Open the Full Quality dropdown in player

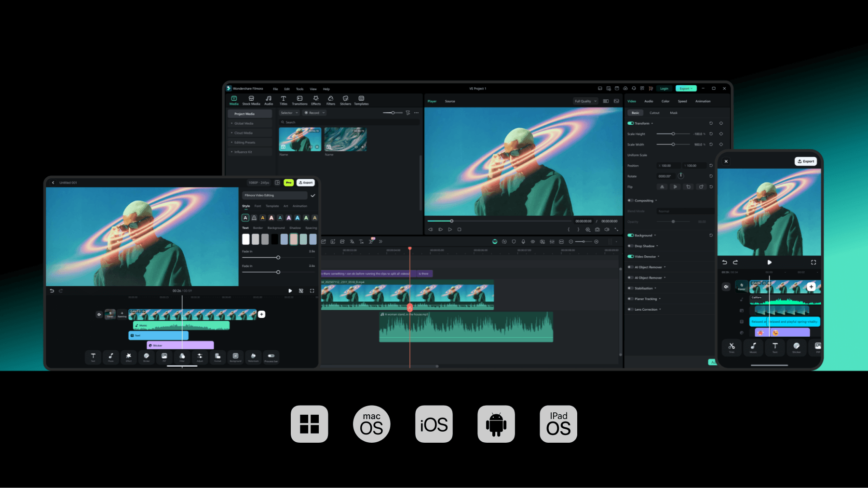coord(585,101)
